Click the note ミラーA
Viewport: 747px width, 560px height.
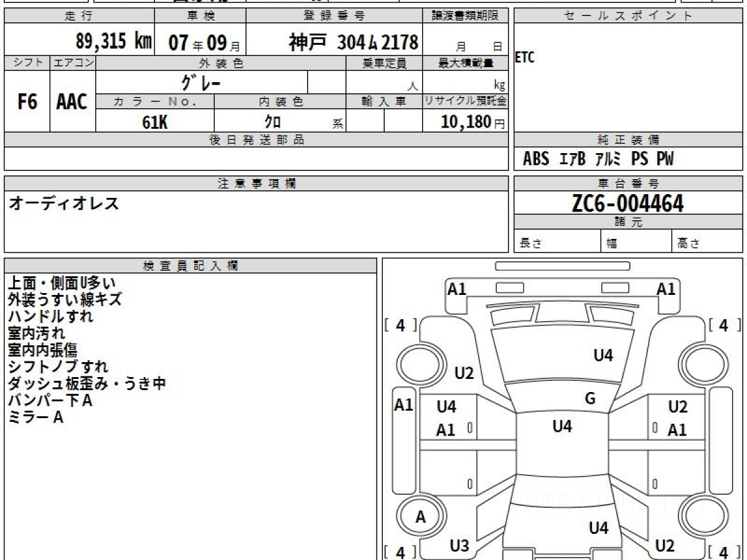[35, 418]
